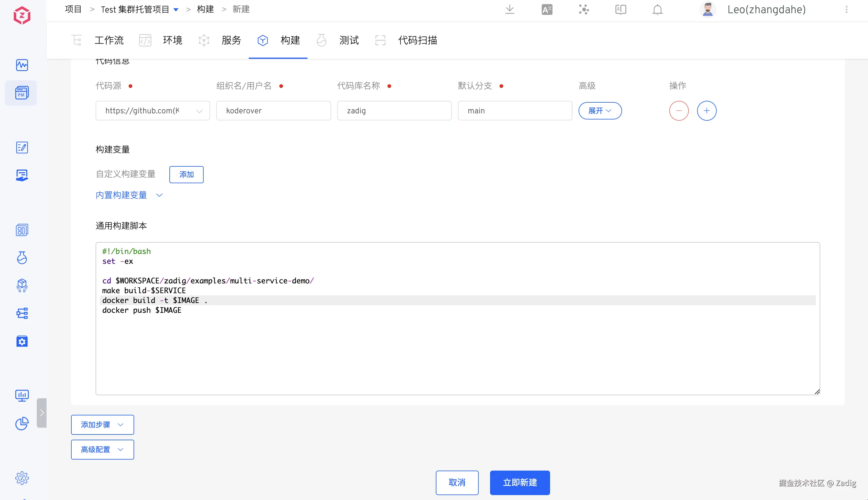Open the 代码源 github dropdown
This screenshot has height=500, width=868.
pos(153,111)
